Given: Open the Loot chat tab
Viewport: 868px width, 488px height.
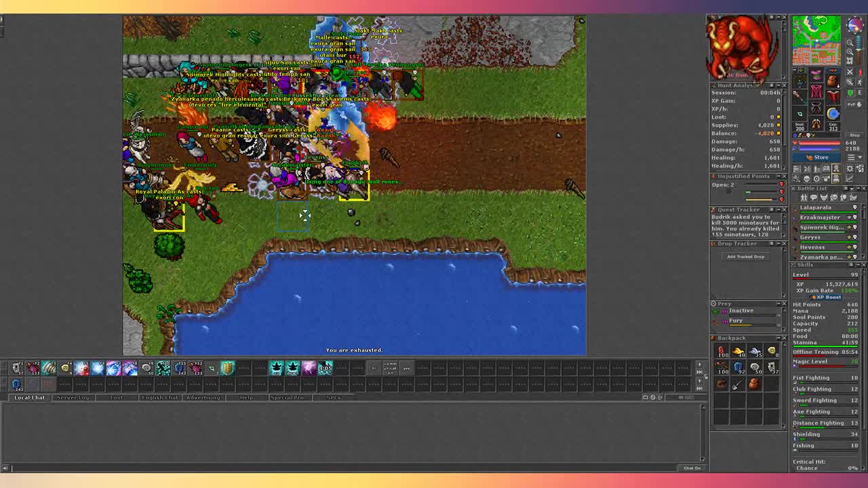Looking at the screenshot, I should (117, 397).
